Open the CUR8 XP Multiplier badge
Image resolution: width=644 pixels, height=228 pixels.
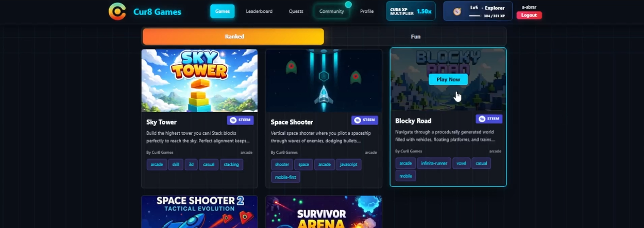pos(411,11)
